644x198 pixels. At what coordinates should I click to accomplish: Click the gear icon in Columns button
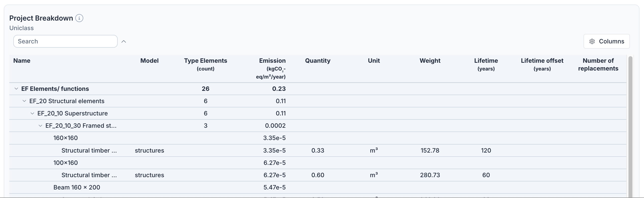point(592,41)
